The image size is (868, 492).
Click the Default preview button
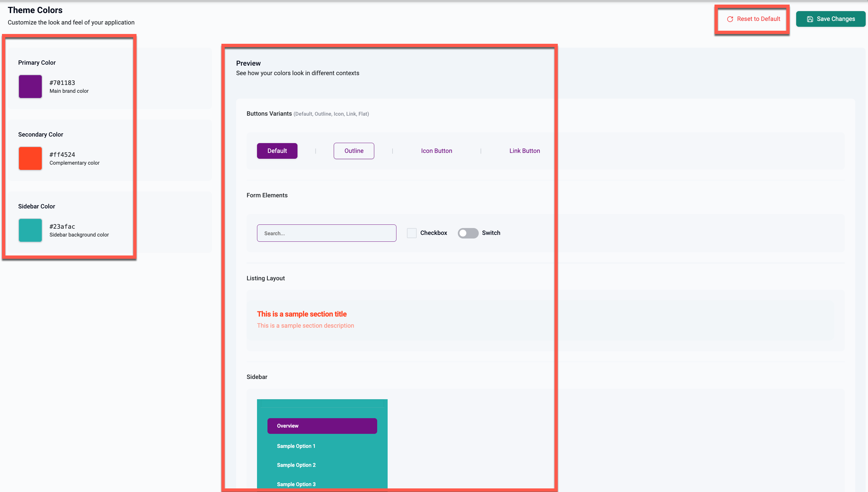coord(277,151)
